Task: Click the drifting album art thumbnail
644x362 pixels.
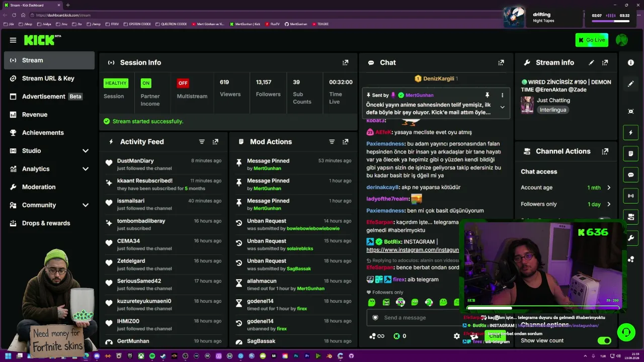Action: pyautogui.click(x=514, y=17)
